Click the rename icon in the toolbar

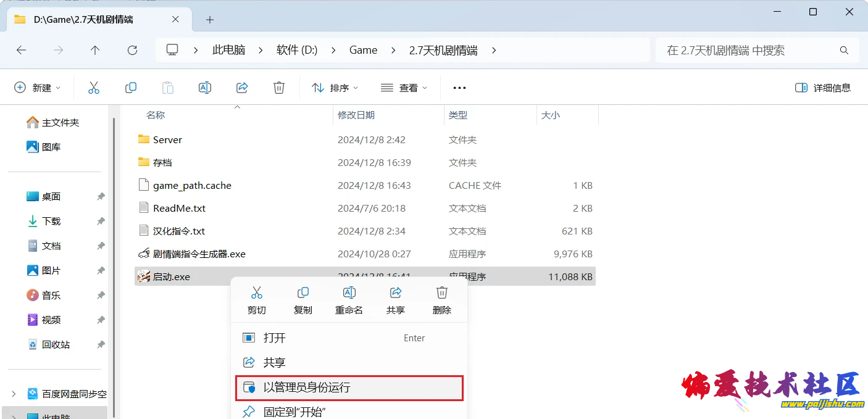click(205, 88)
